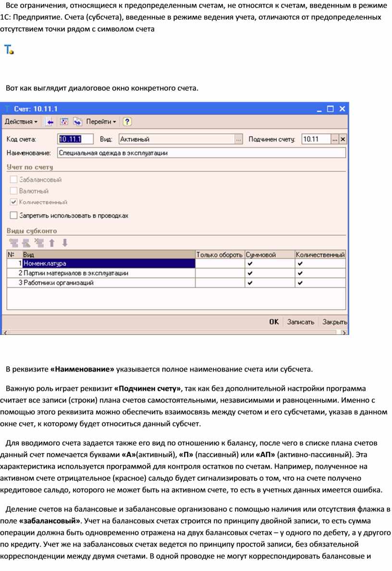
Task: Toggle the Валютный checkbox
Action: tap(14, 191)
